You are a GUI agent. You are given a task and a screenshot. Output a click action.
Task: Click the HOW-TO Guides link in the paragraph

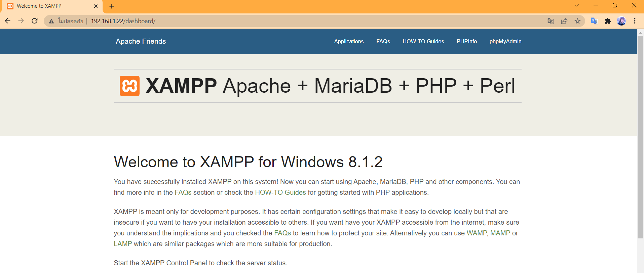click(x=280, y=192)
